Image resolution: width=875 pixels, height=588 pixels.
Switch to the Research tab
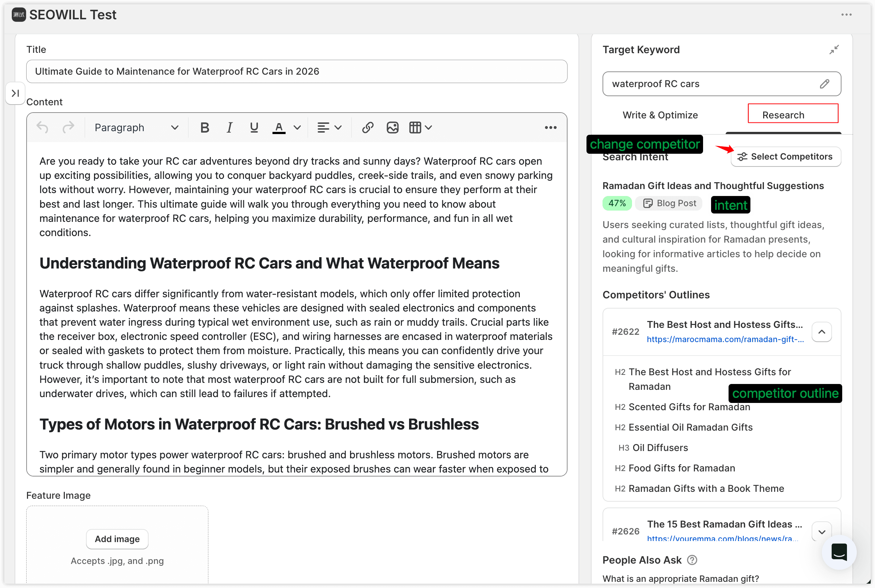click(x=783, y=115)
